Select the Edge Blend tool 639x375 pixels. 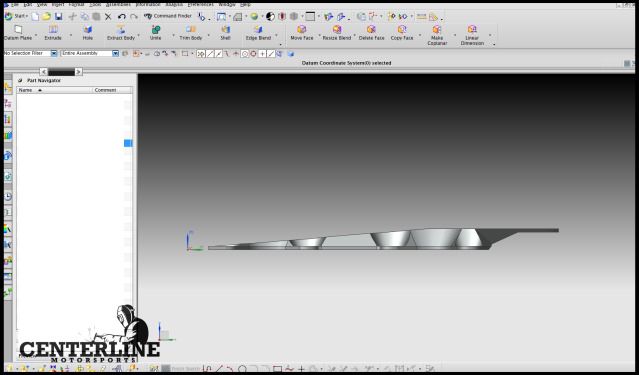click(x=258, y=33)
